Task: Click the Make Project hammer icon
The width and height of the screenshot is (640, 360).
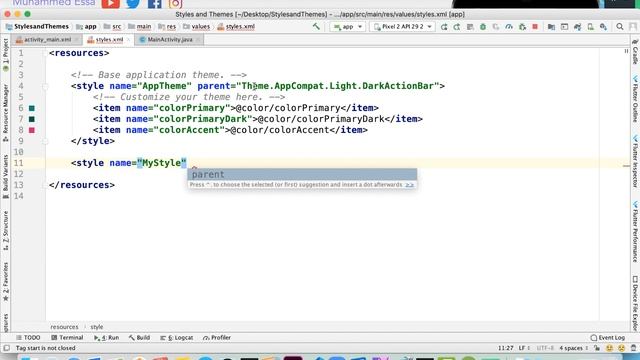Action: click(316, 27)
